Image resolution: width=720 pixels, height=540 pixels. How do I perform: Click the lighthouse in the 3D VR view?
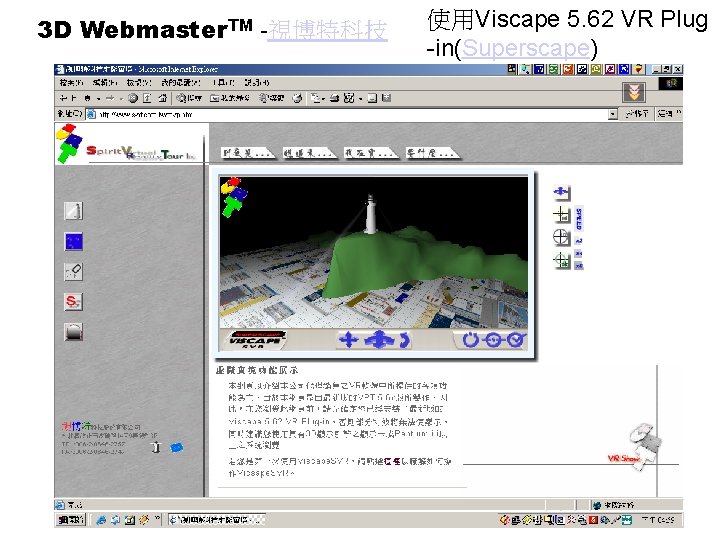coord(370,214)
